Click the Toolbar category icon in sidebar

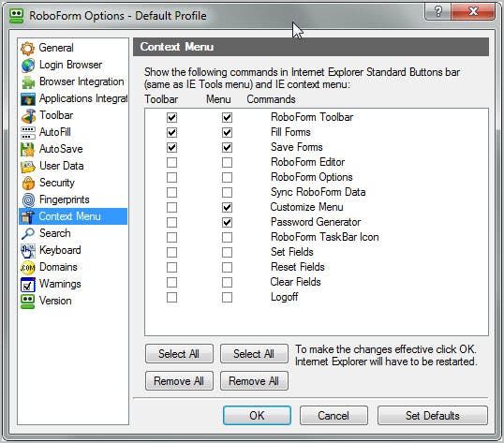(28, 116)
